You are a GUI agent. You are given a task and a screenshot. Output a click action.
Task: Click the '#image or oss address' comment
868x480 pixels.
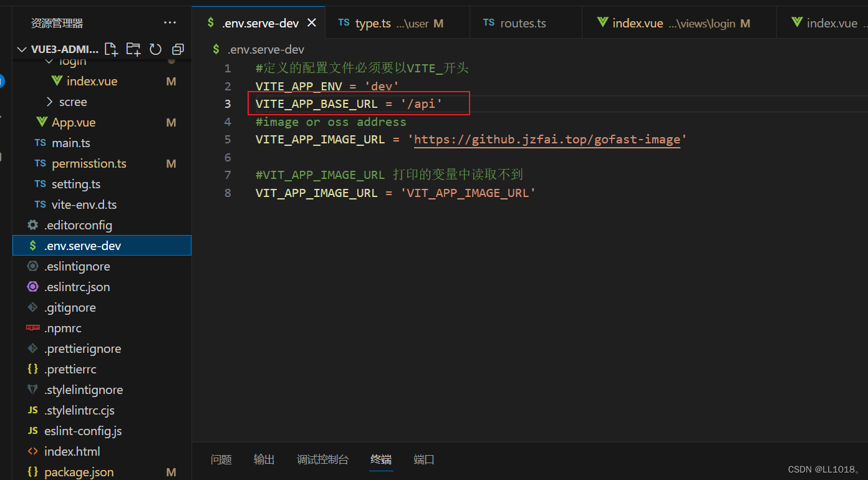[x=330, y=122]
